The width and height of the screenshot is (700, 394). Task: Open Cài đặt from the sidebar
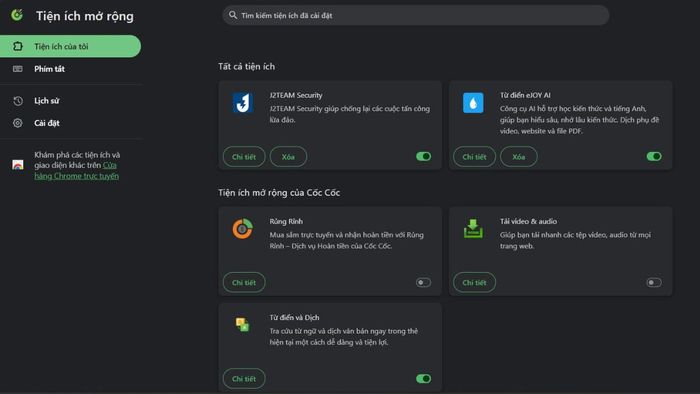(70, 123)
